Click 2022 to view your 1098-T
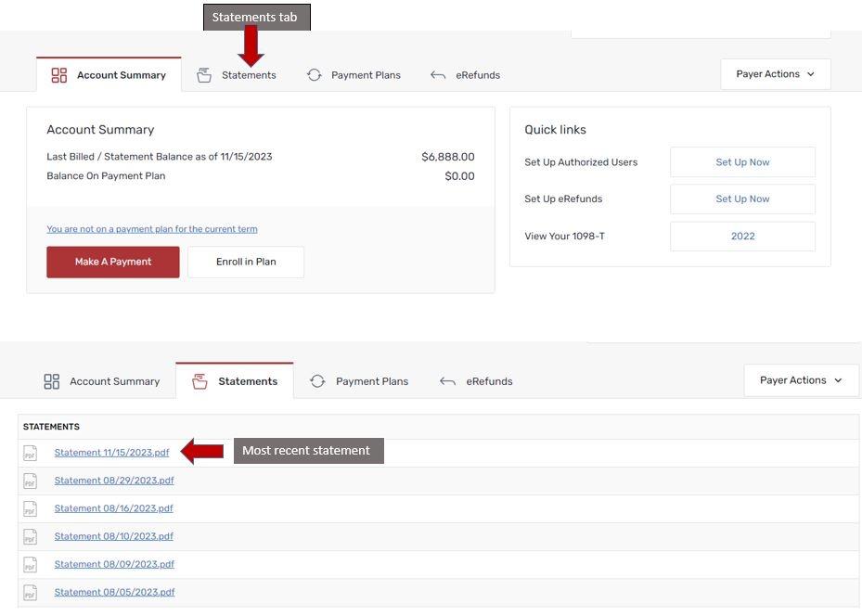Image resolution: width=862 pixels, height=616 pixels. point(742,236)
